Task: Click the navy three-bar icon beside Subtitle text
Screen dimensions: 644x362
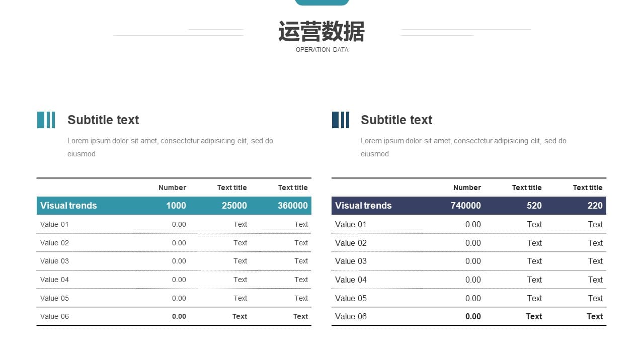Action: 341,120
